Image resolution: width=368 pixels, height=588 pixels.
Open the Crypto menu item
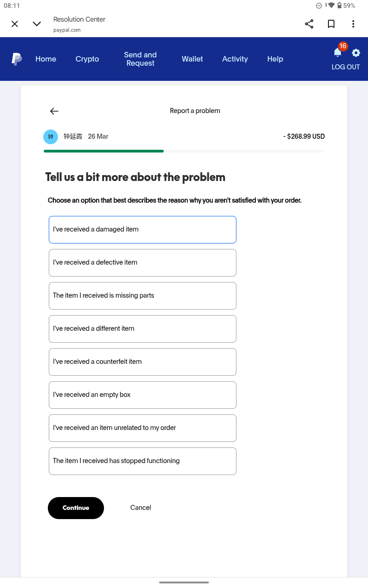(87, 59)
